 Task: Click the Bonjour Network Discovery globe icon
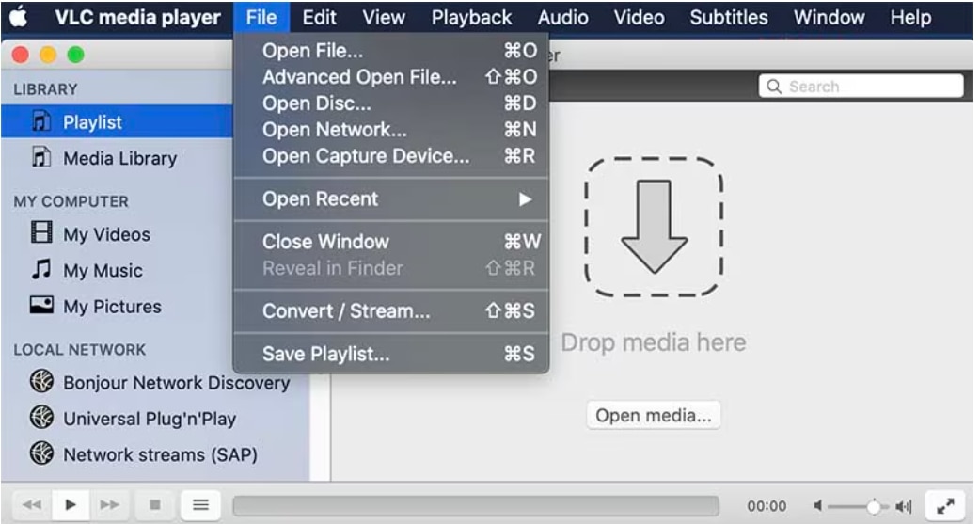[42, 381]
